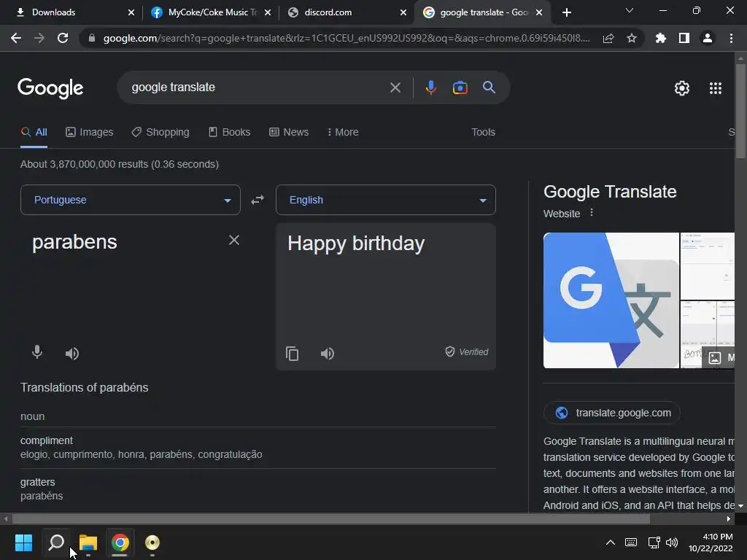Expand More search filters
Screen dimensions: 747x560
click(343, 132)
